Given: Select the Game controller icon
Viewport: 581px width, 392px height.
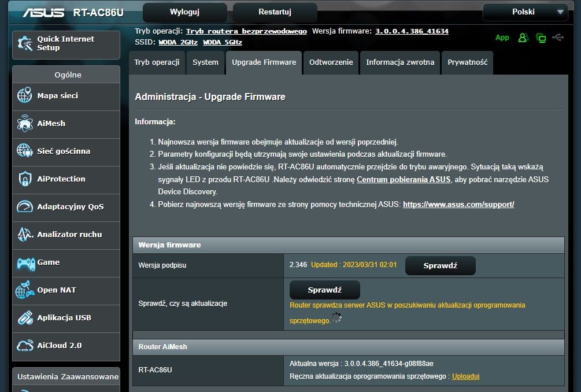Looking at the screenshot, I should click(25, 263).
